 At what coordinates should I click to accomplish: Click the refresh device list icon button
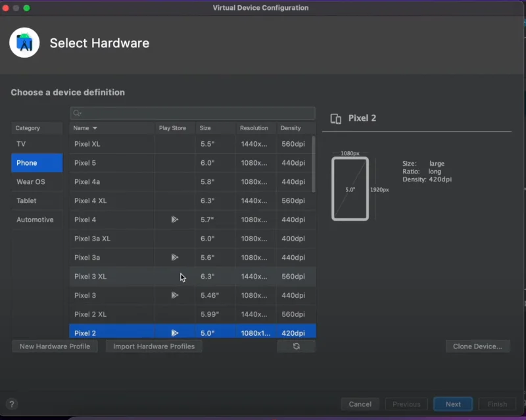coord(296,346)
